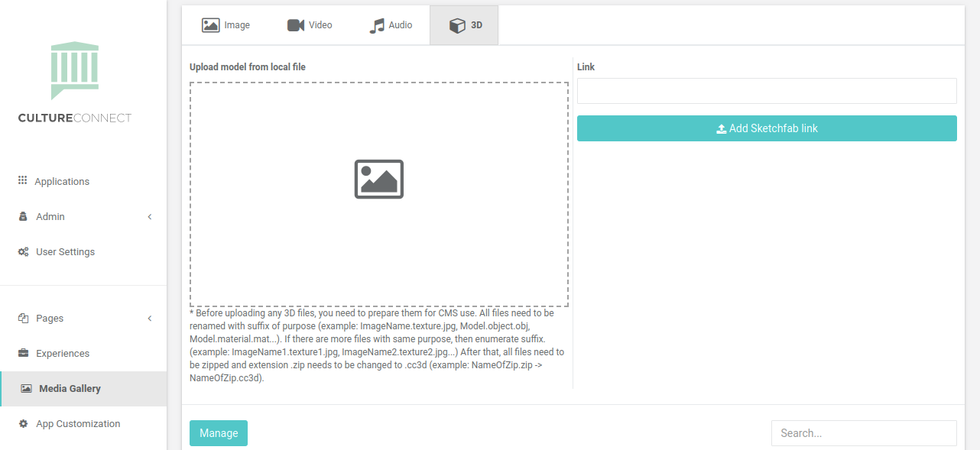
Task: Click the Image tab picture icon
Action: click(x=211, y=25)
